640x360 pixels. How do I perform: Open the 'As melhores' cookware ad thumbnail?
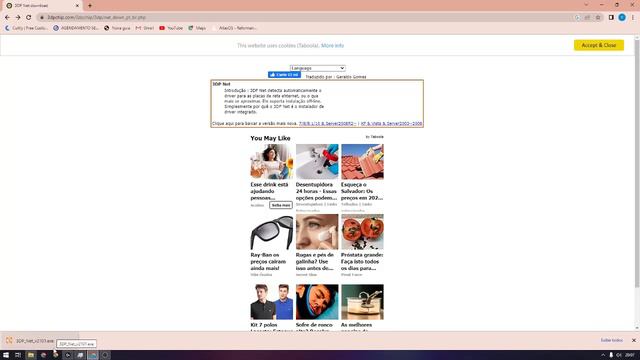pyautogui.click(x=362, y=302)
